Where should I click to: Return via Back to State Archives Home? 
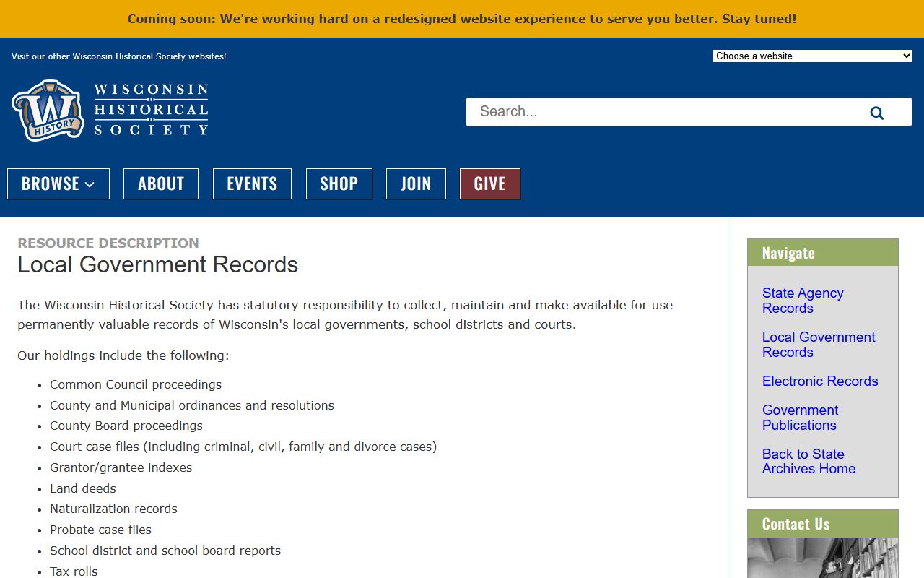coord(808,461)
